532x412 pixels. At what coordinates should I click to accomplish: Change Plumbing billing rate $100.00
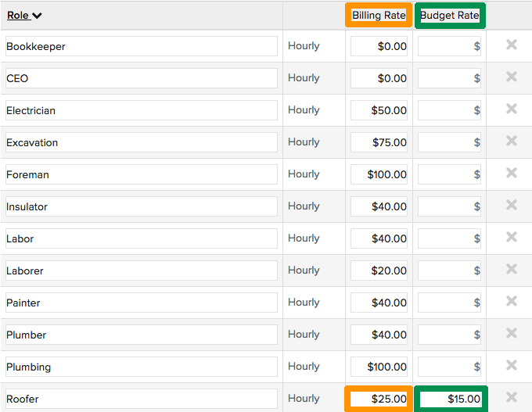point(379,367)
